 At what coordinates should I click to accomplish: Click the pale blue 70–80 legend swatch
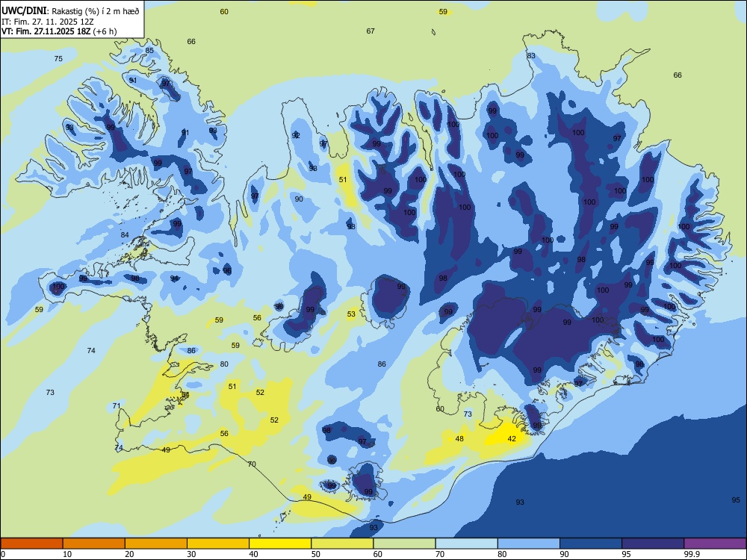pyautogui.click(x=466, y=544)
